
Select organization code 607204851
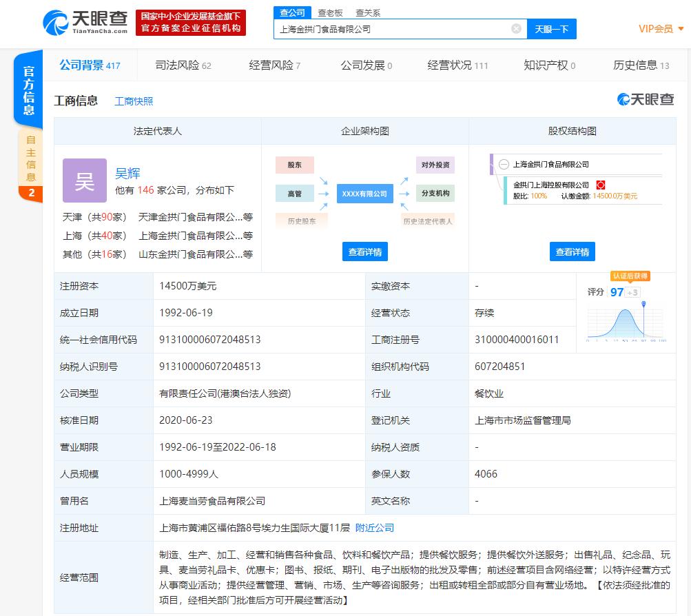[499, 367]
